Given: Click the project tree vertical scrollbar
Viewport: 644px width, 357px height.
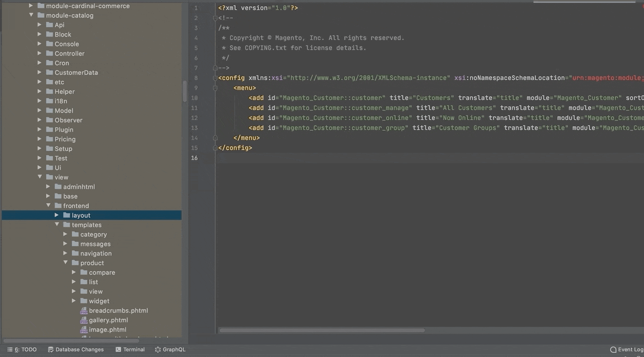Looking at the screenshot, I should pos(185,90).
